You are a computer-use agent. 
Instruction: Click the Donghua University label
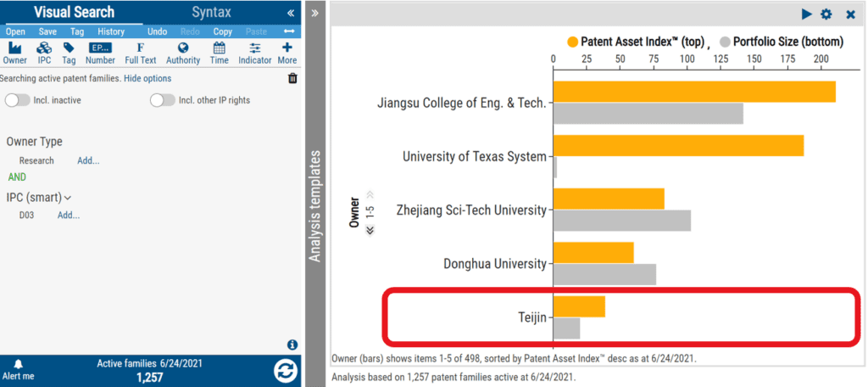[x=495, y=264]
